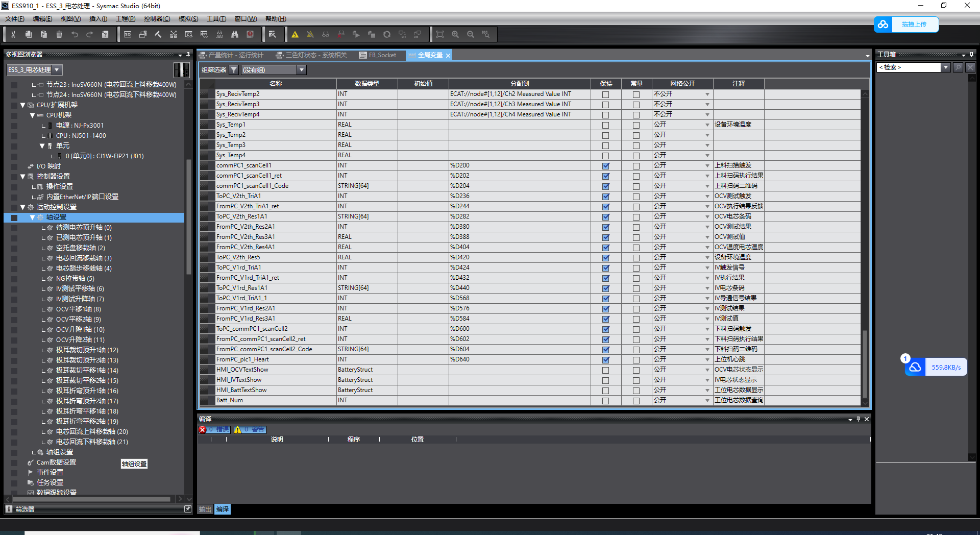Click the 100% zoom reset icon
980x535 pixels.
(486, 34)
